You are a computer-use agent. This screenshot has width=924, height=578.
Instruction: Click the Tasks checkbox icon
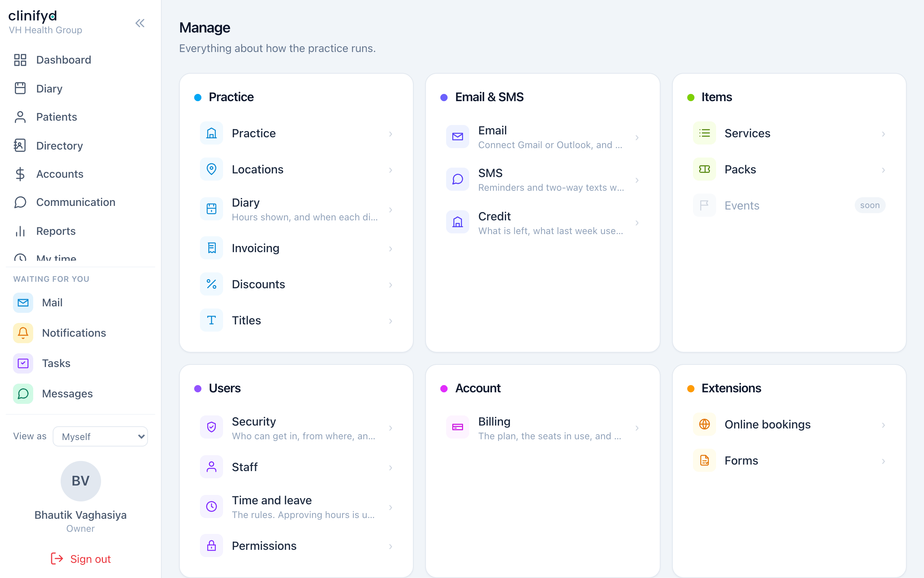[23, 363]
